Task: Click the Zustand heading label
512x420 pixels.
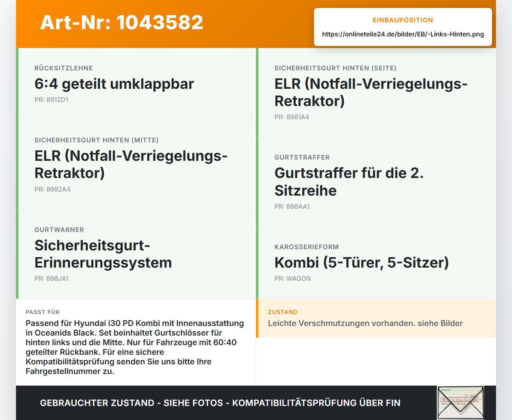Action: pos(282,312)
